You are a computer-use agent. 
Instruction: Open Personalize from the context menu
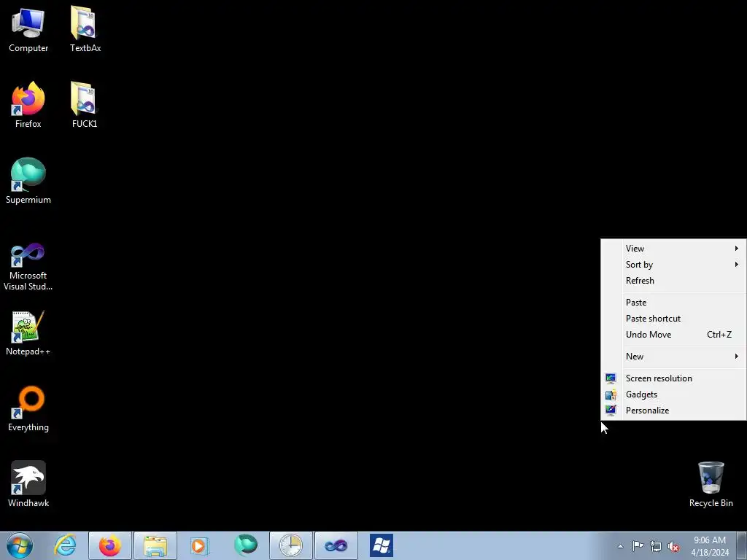click(673, 411)
